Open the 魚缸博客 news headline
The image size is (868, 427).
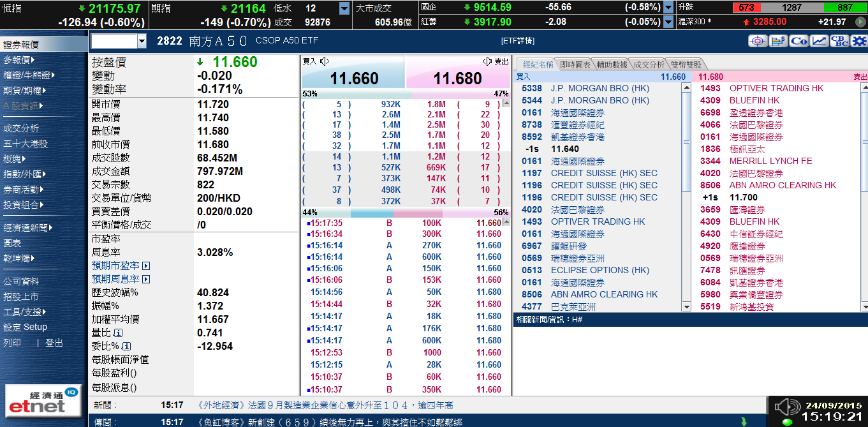click(x=330, y=422)
